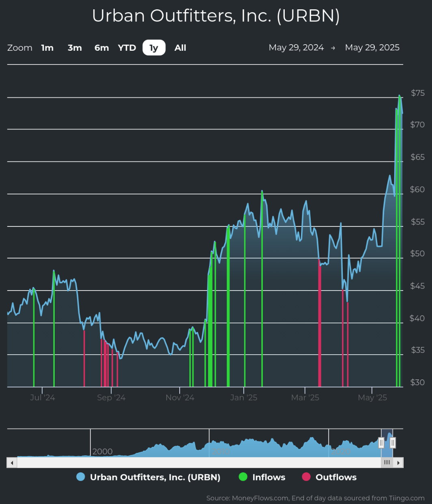Click the right scrollbar arrow

pos(398,463)
